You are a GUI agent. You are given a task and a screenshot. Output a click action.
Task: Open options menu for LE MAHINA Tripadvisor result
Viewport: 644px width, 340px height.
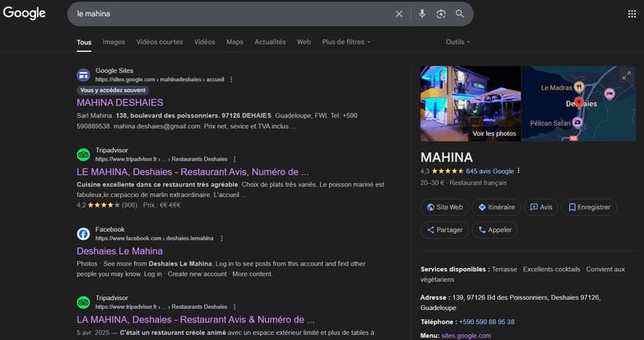(235, 159)
